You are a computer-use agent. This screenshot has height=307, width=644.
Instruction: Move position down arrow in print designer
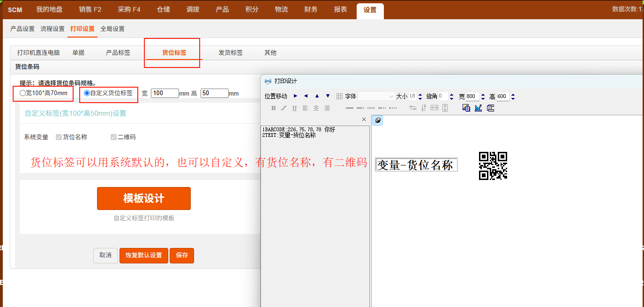pos(328,96)
